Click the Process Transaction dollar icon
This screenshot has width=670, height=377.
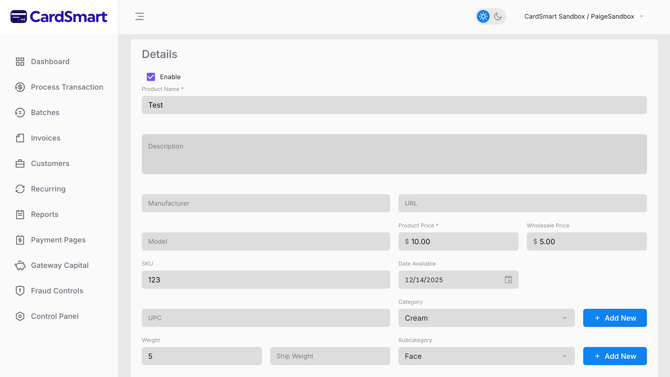(x=20, y=87)
